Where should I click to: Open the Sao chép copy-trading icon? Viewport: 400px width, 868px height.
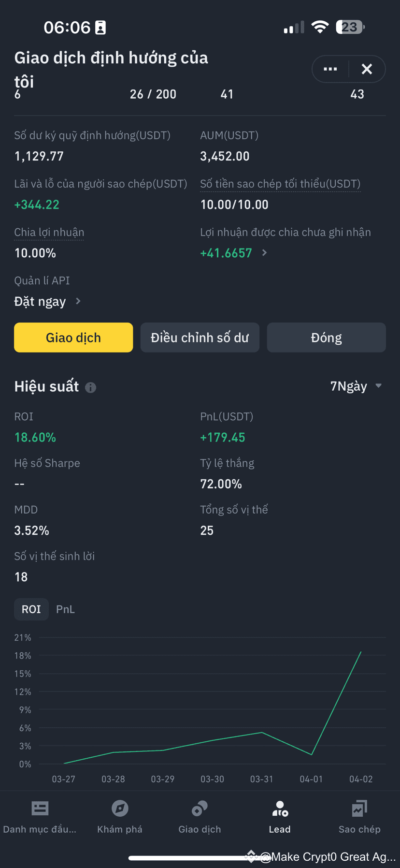click(x=359, y=808)
